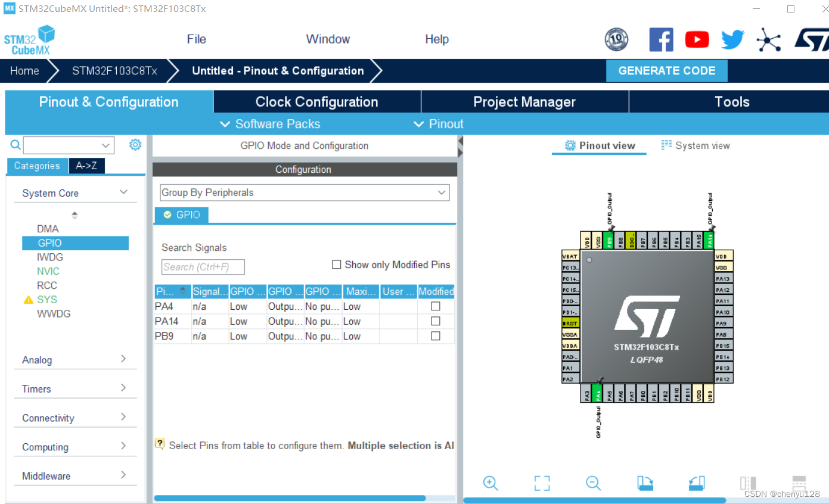Fit the chip to the view
Screen dimensions: 829x504
(x=542, y=483)
